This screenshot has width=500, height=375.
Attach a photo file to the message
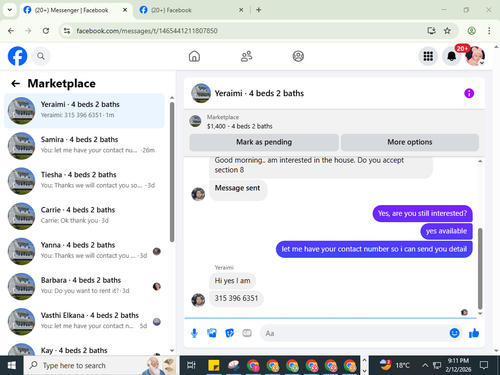(212, 333)
